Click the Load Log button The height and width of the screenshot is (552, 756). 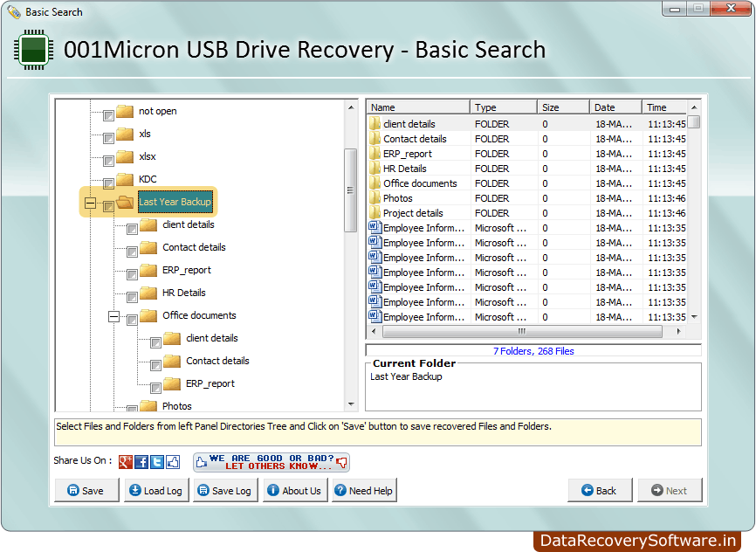tap(156, 490)
